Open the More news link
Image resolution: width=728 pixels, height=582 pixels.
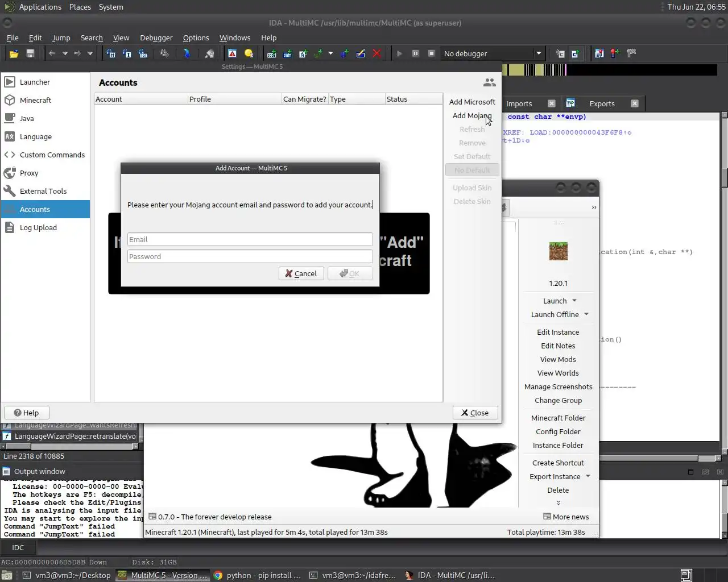click(566, 517)
